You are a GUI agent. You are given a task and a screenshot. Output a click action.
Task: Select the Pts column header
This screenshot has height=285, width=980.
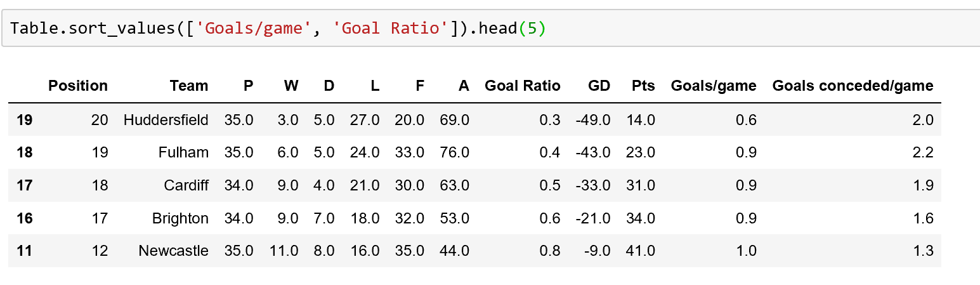click(x=643, y=86)
